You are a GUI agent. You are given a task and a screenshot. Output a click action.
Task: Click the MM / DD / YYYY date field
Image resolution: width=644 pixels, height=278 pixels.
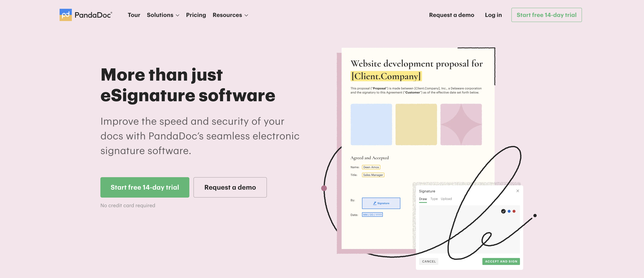372,215
